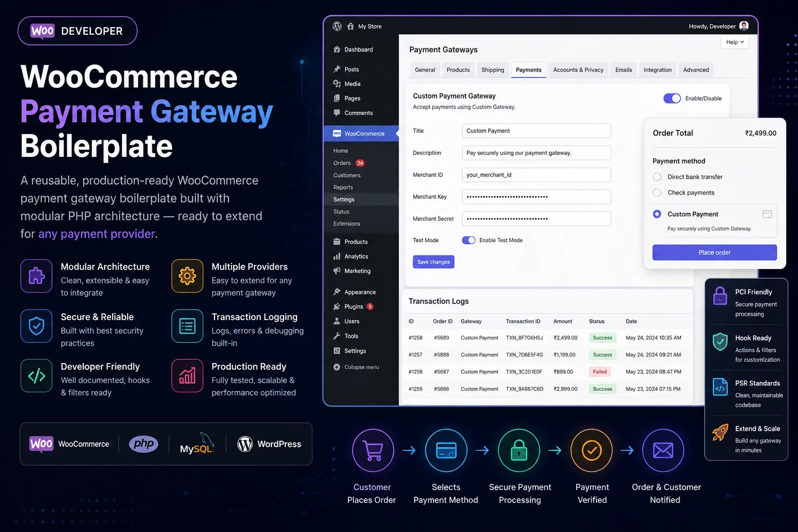798x532 pixels.
Task: Click the WordPress logo in admin bar
Action: (337, 26)
